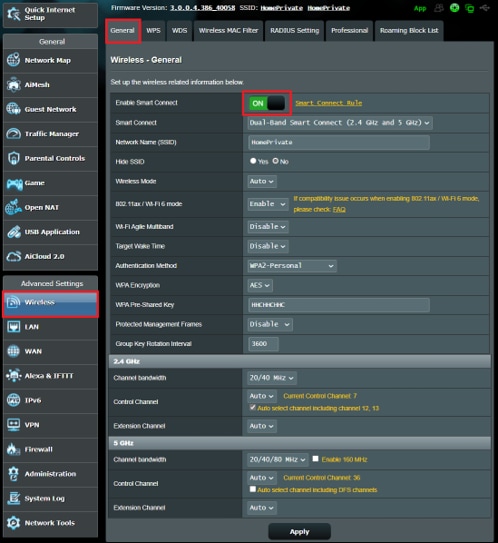Open 5 GHz Channel bandwidth dropdown

point(278,460)
